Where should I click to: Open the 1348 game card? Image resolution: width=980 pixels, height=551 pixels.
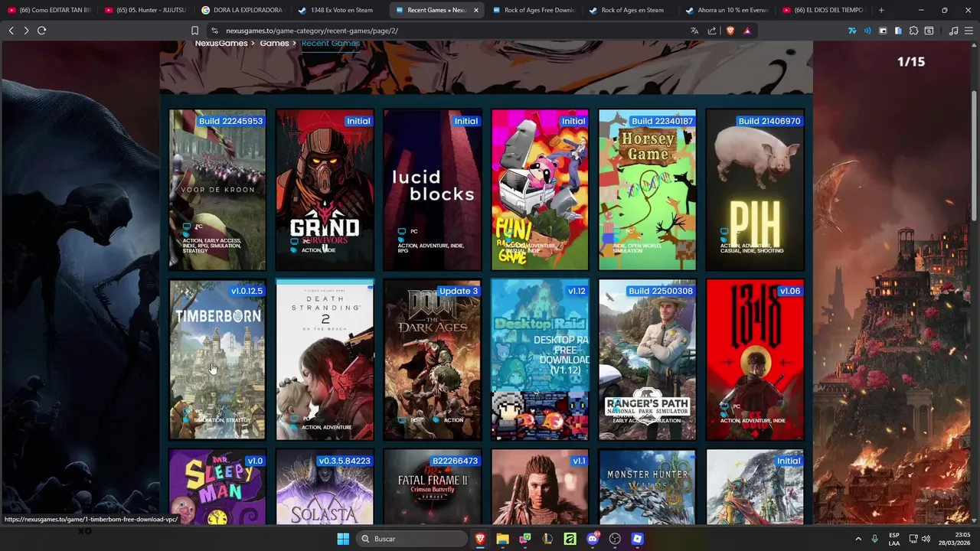point(755,360)
